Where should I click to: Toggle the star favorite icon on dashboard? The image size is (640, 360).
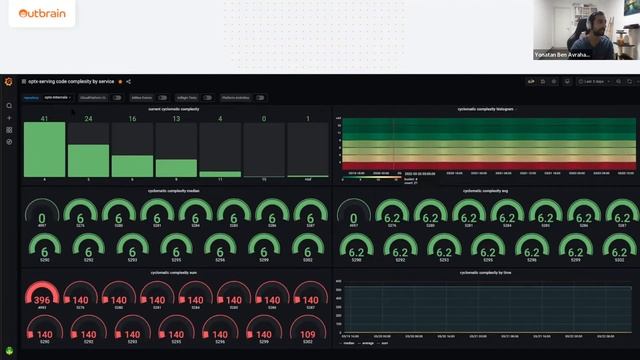[120, 82]
